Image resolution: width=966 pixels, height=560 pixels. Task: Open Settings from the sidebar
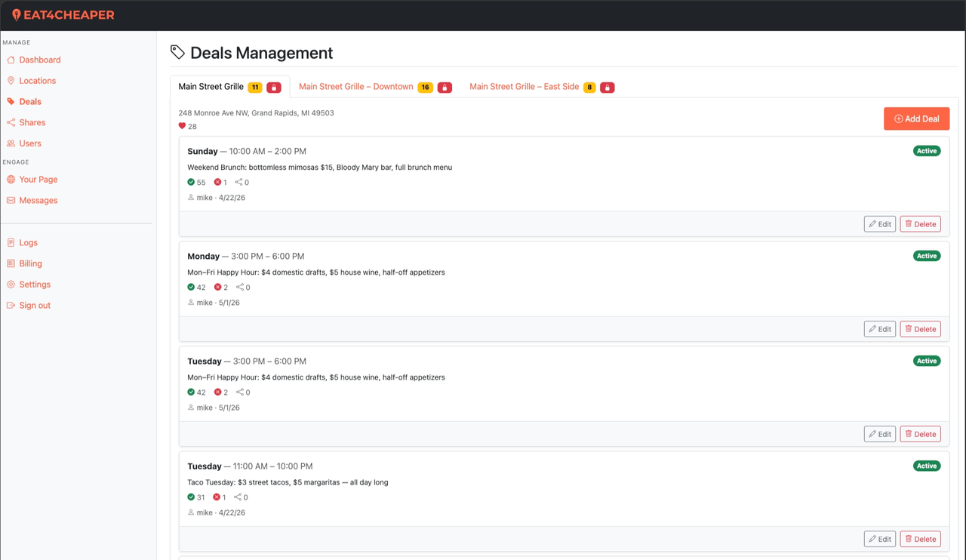click(x=35, y=285)
